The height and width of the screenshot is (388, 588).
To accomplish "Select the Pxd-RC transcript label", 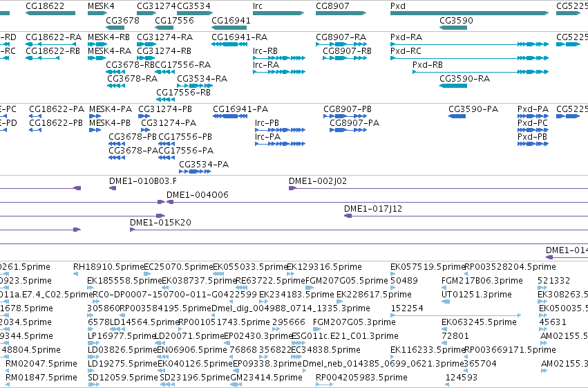I will tap(406, 51).
